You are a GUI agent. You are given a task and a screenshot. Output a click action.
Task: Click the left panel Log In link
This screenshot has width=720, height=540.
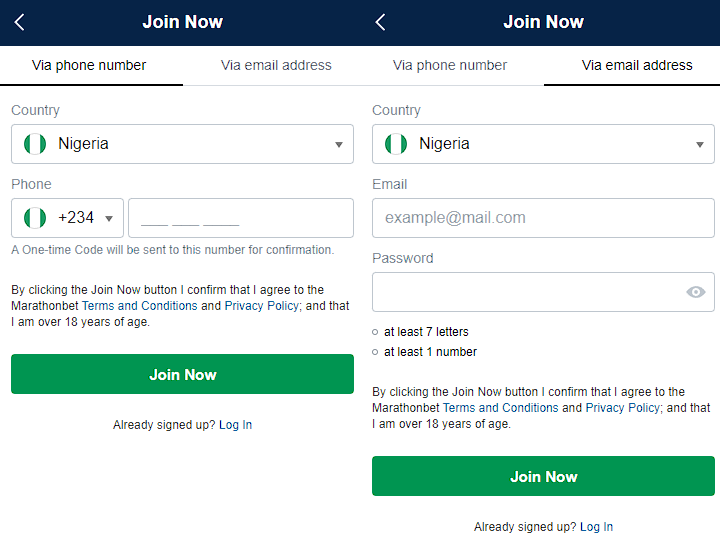235,425
